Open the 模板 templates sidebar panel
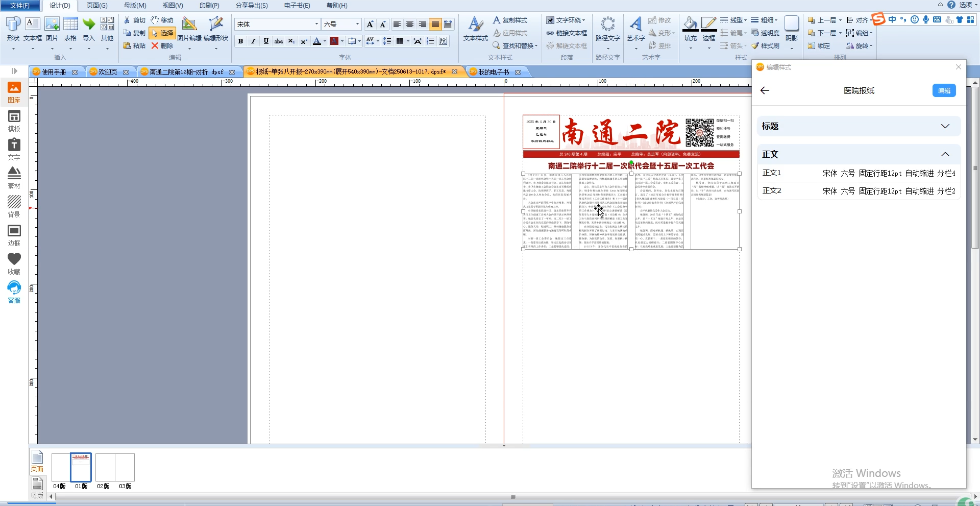 [x=14, y=122]
